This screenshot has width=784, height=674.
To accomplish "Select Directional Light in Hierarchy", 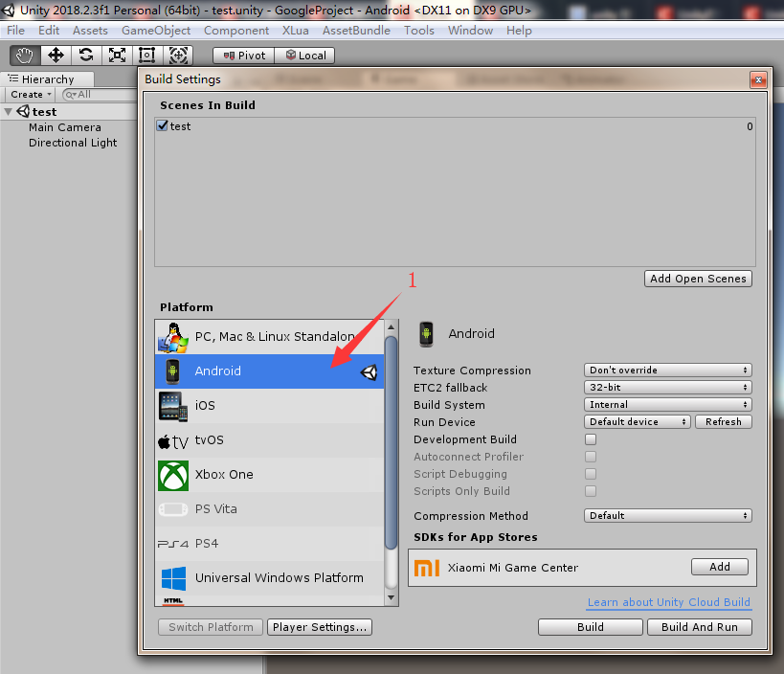I will (x=73, y=143).
